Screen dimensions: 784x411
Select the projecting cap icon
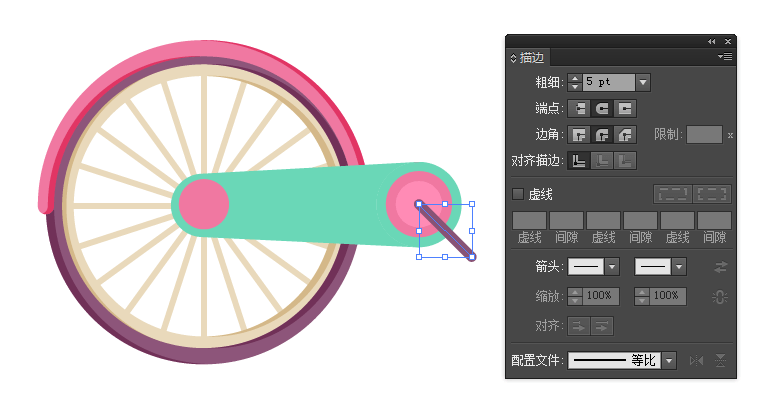pyautogui.click(x=625, y=108)
